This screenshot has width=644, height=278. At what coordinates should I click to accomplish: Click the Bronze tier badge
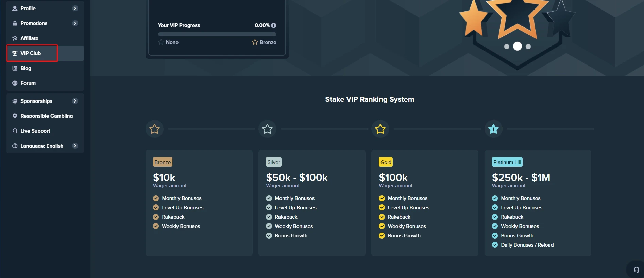click(163, 162)
